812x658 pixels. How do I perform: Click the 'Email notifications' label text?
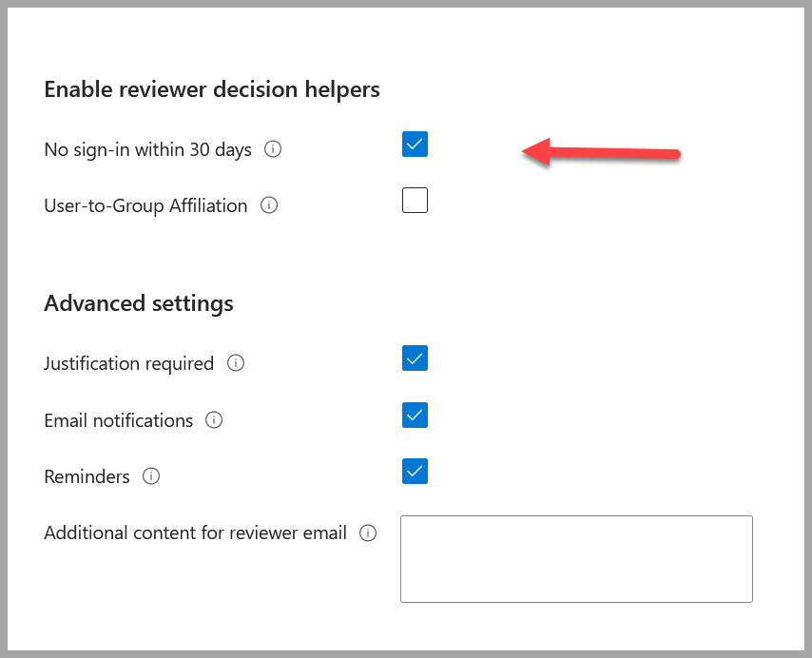point(119,420)
